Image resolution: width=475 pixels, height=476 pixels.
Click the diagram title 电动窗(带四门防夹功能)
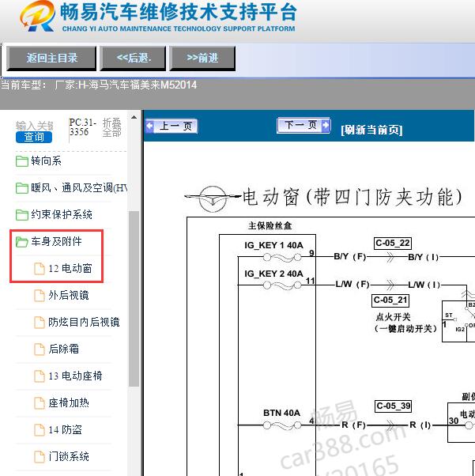coord(352,197)
